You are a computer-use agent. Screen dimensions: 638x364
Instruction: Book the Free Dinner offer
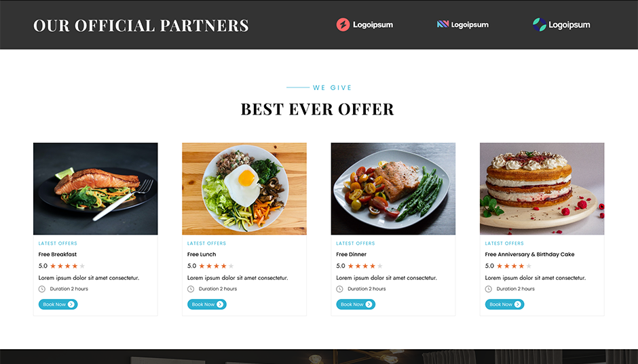pyautogui.click(x=356, y=304)
